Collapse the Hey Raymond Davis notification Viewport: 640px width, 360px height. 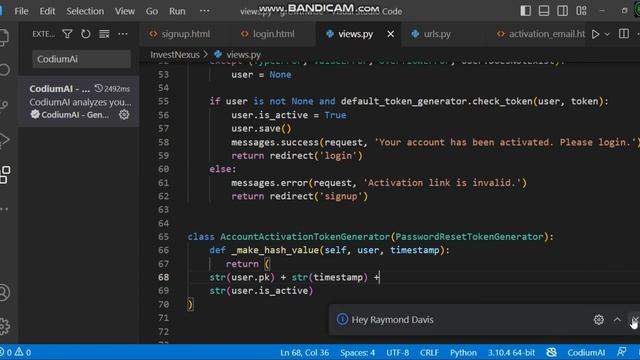click(x=617, y=320)
